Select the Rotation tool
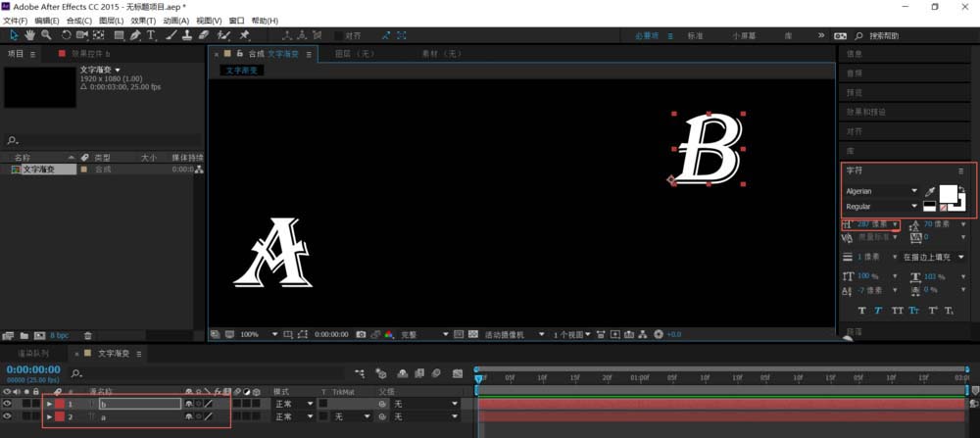This screenshot has width=980, height=438. (67, 35)
